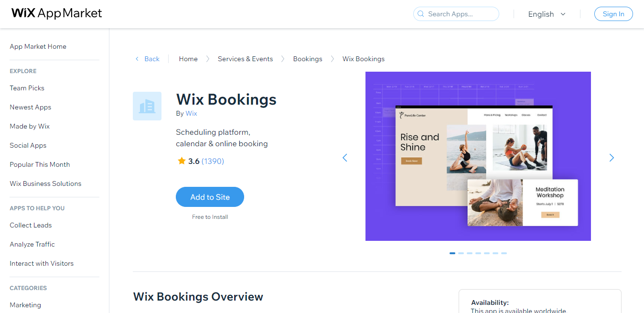Open App Market Home in sidebar
The width and height of the screenshot is (644, 313).
tap(38, 46)
